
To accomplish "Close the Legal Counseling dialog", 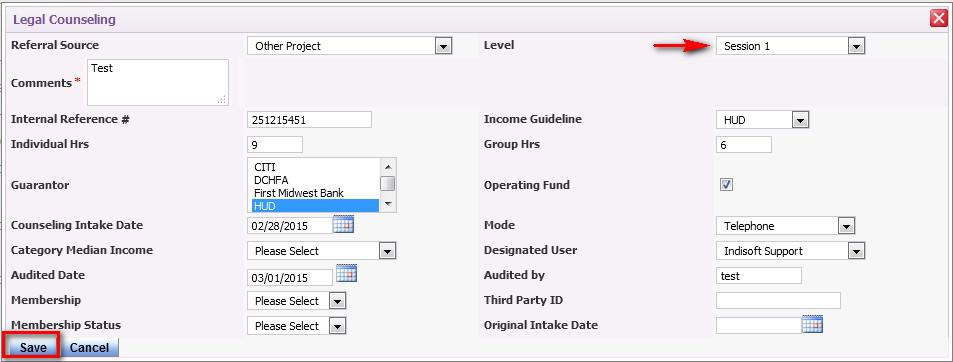I will (x=938, y=19).
